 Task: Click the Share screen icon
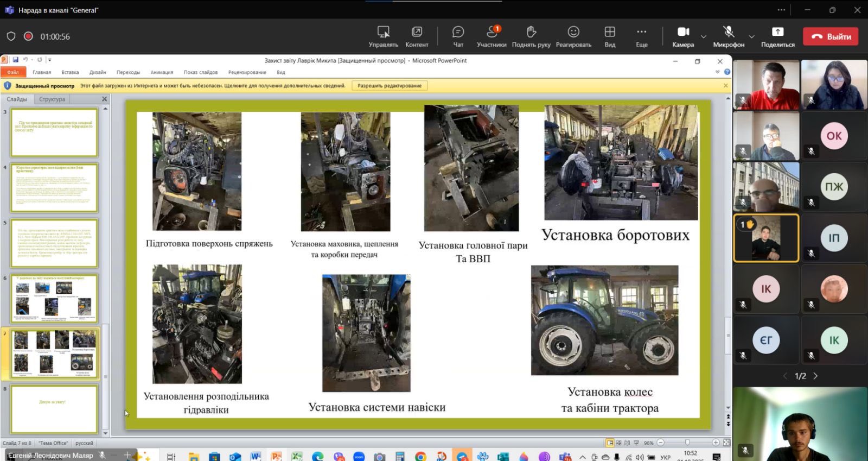pyautogui.click(x=777, y=36)
